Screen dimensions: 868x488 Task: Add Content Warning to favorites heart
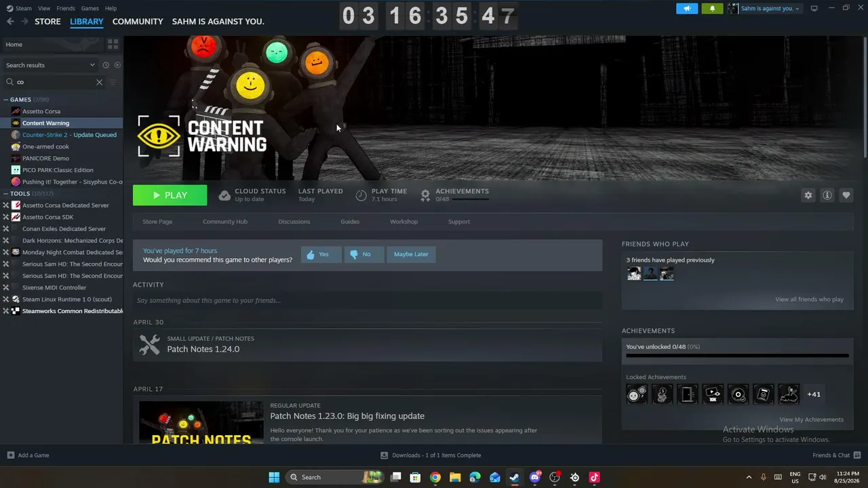pos(846,195)
